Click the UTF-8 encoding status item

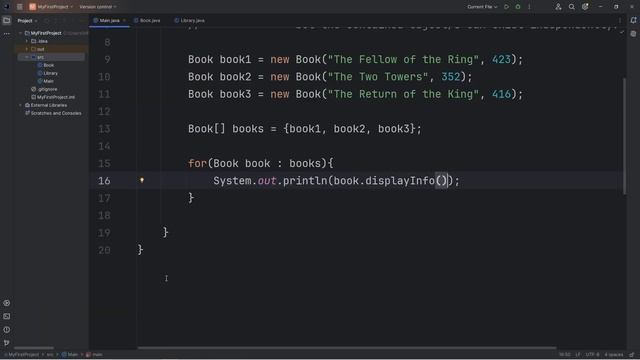[x=592, y=355]
